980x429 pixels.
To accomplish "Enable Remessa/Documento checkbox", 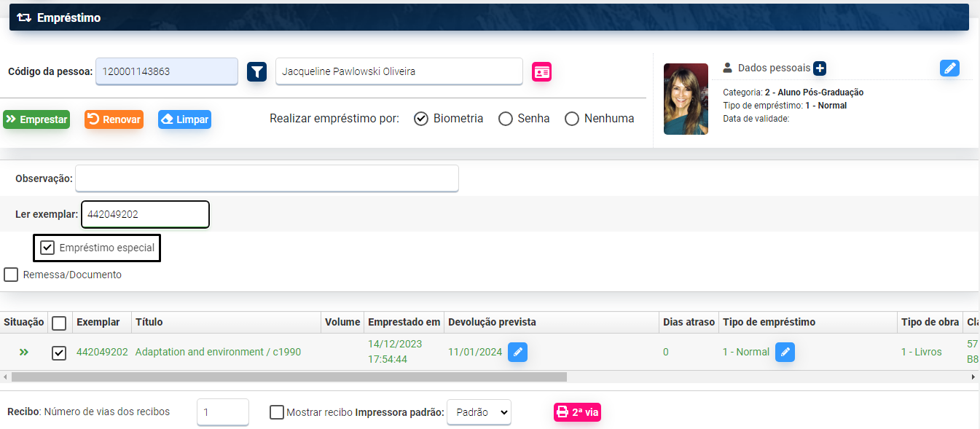I will pos(11,275).
